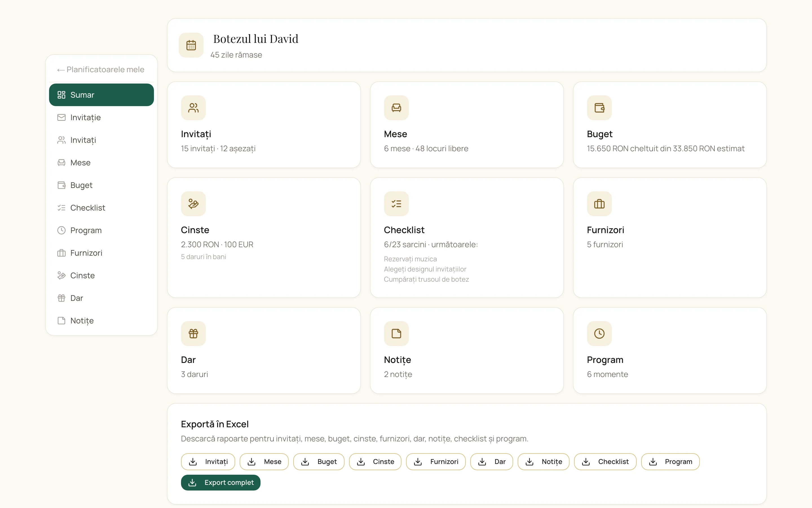Viewport: 812px width, 508px height.
Task: Click '15.650 RON cheltuit din 33.850 RON estimat'
Action: [666, 148]
